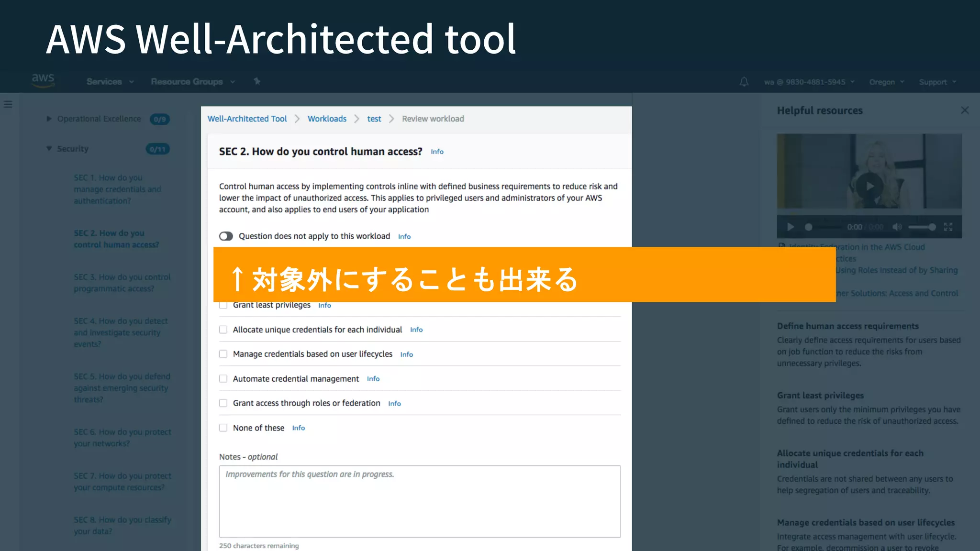This screenshot has width=980, height=551.
Task: Click the Security 0/11 progress badge
Action: coord(157,149)
